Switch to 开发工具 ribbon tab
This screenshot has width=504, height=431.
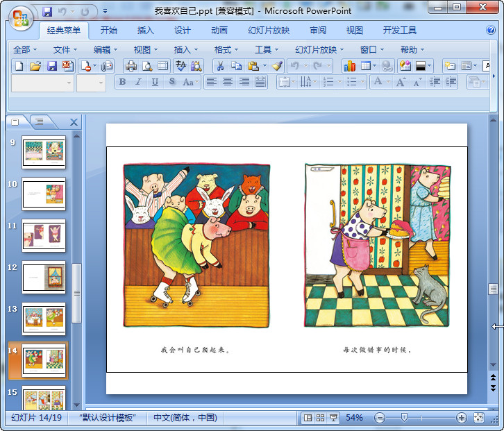click(400, 31)
